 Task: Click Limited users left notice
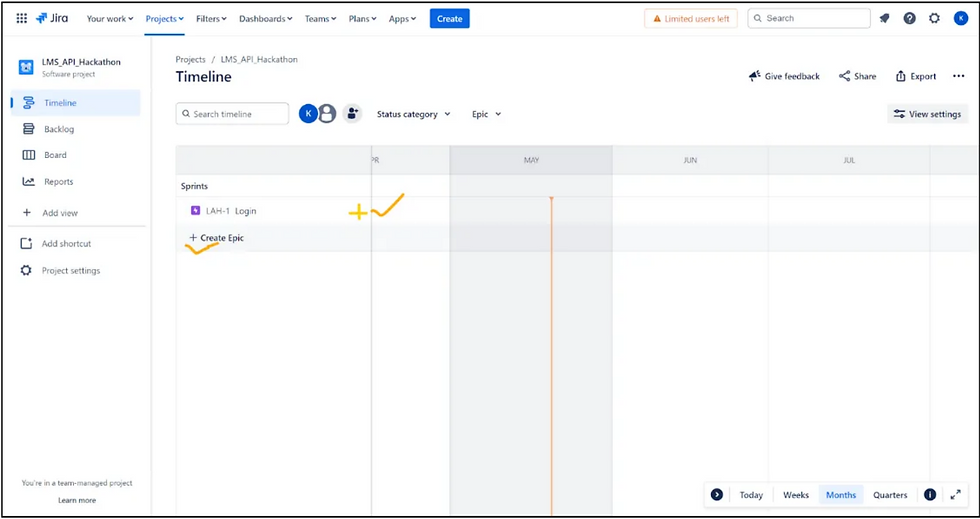pos(691,19)
